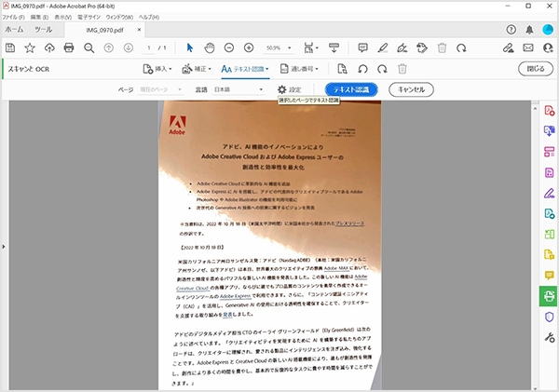Click the vertical scrollbar up arrow
Viewport: 559px width, 392px height.
click(x=535, y=108)
